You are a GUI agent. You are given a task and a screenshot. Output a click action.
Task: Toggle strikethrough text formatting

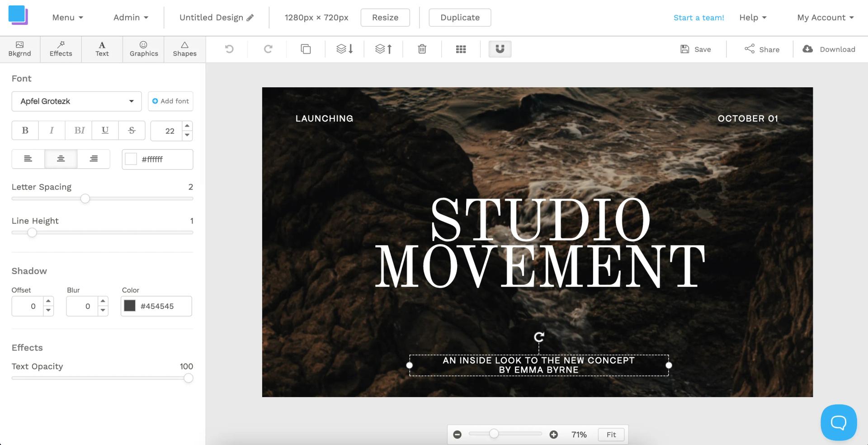pos(132,130)
